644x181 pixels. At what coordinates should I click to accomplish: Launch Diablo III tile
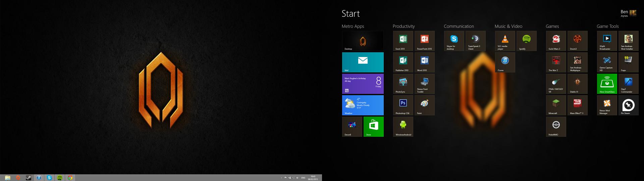[x=577, y=84]
